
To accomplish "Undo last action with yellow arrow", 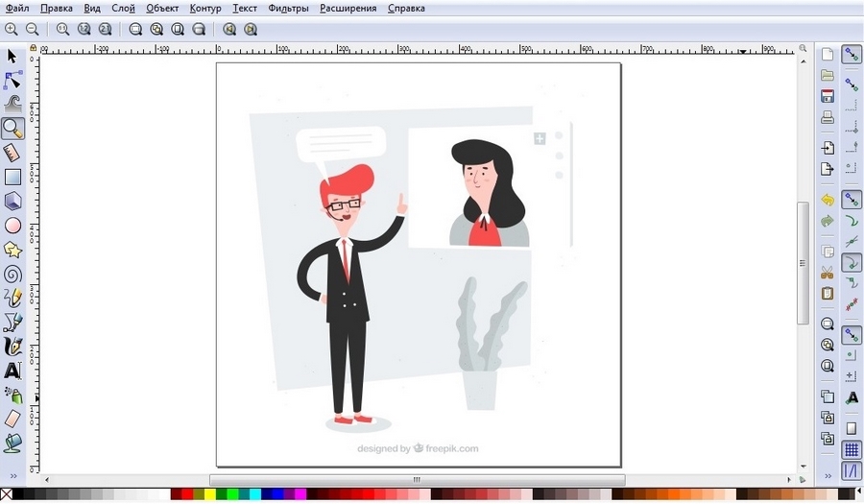I will click(x=828, y=200).
